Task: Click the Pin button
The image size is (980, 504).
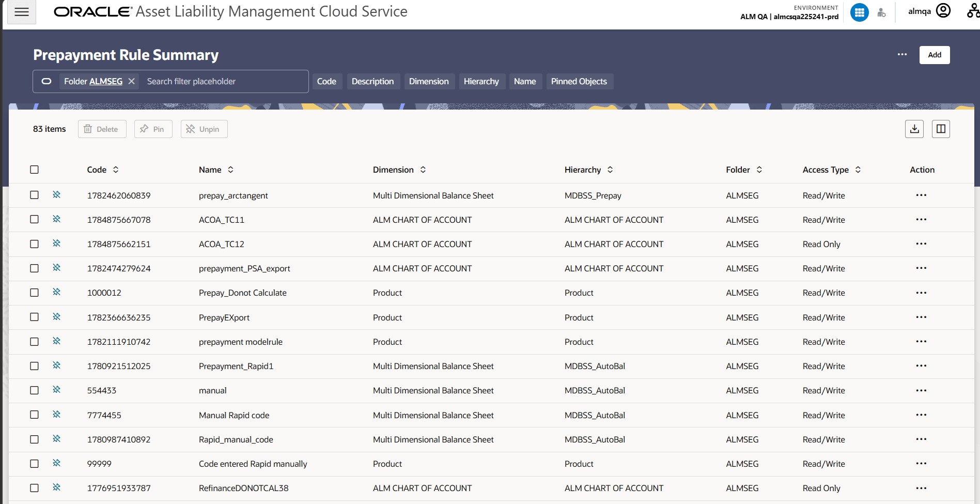Action: tap(153, 129)
